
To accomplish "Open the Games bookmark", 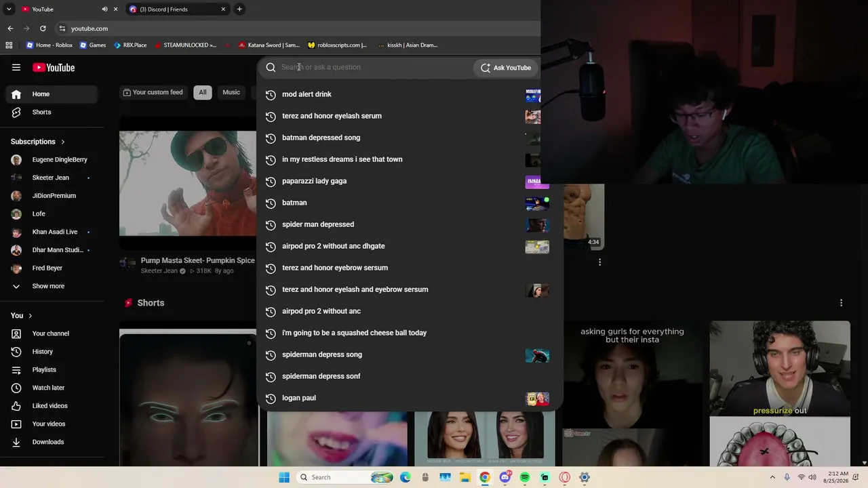I will point(93,45).
